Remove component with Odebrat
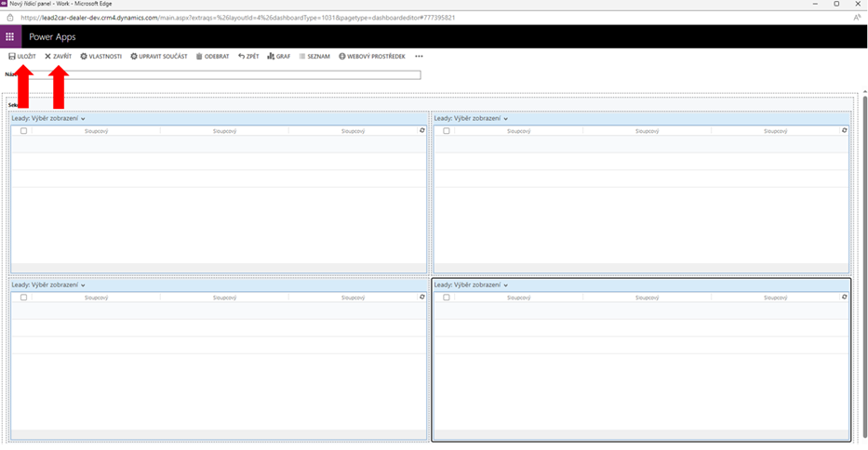The width and height of the screenshot is (868, 450). [x=212, y=57]
